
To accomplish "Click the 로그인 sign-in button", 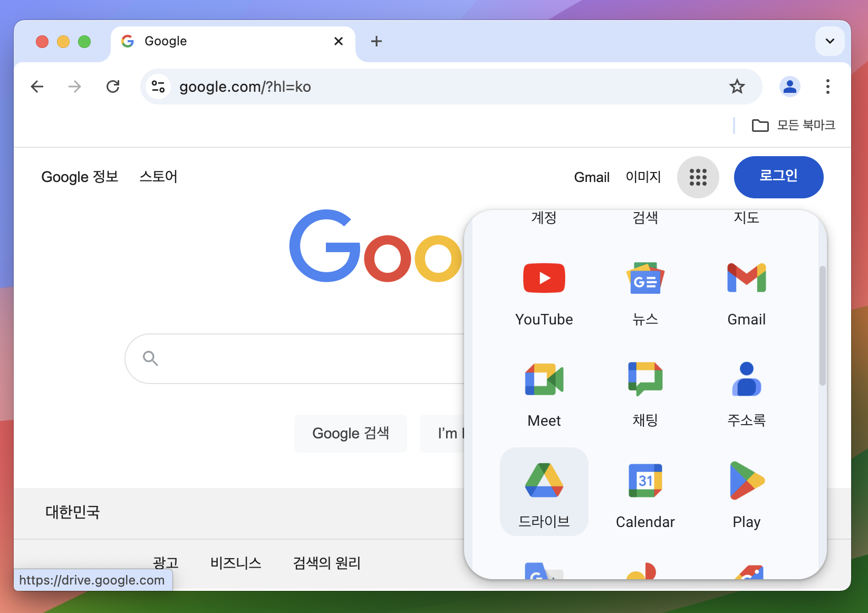I will (778, 177).
